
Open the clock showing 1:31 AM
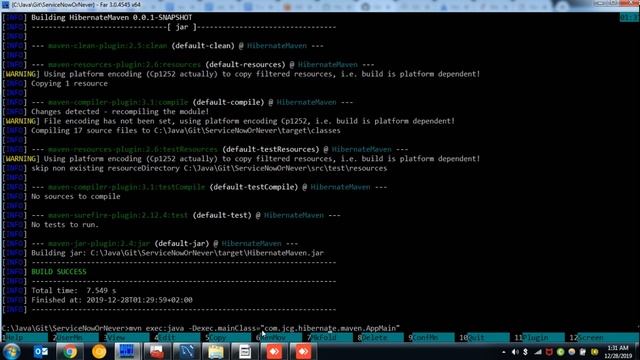point(618,352)
